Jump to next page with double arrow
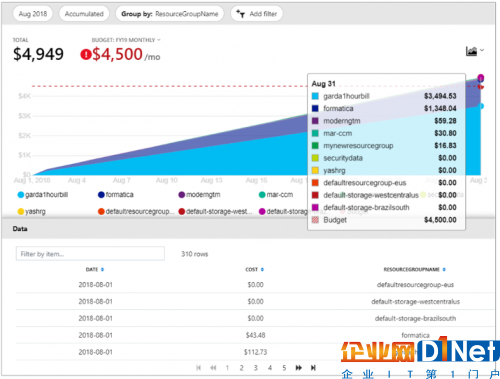 click(299, 368)
